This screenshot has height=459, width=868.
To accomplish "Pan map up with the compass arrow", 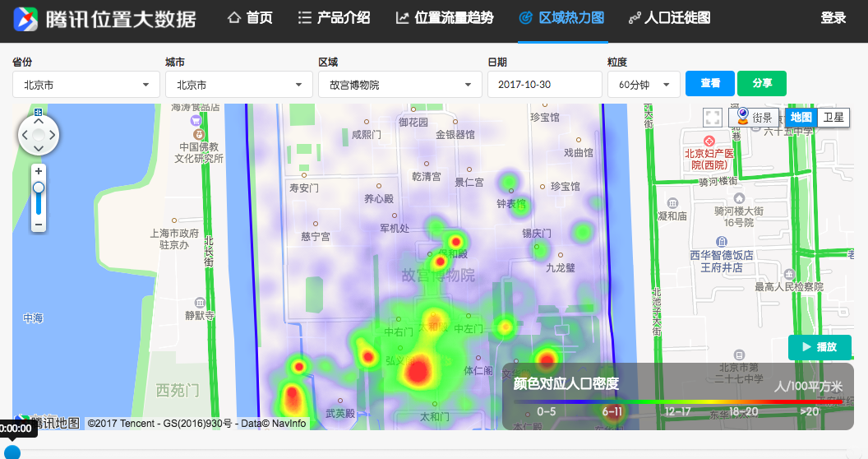I will point(38,121).
